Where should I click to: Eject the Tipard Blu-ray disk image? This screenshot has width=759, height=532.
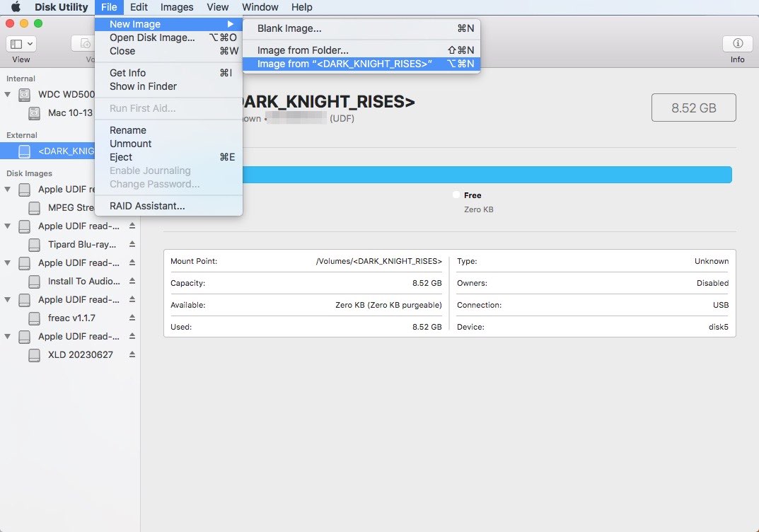pyautogui.click(x=132, y=244)
